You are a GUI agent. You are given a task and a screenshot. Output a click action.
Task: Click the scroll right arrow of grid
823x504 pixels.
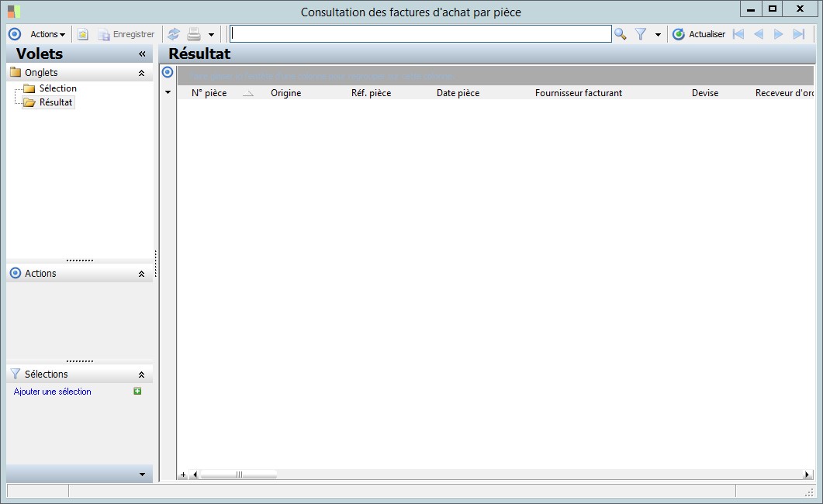[x=807, y=475]
